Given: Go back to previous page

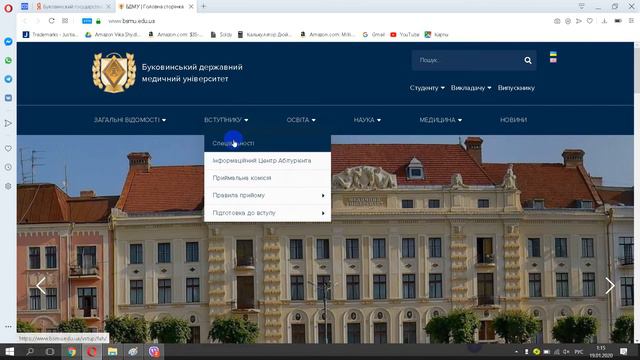Looking at the screenshot, I should tap(25, 21).
